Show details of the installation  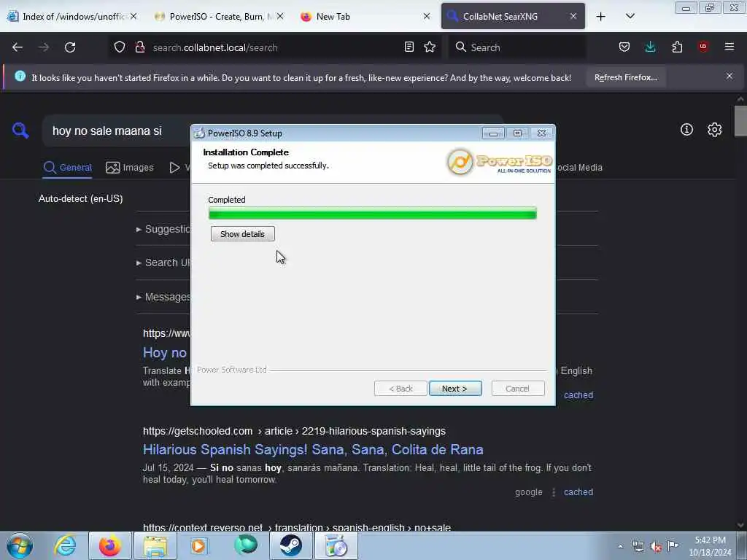tap(242, 234)
